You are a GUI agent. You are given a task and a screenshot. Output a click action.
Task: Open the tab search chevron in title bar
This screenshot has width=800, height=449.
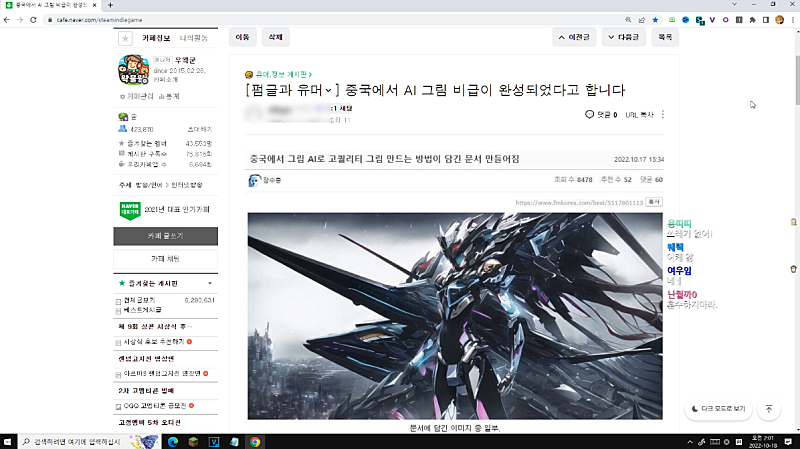[x=734, y=4]
